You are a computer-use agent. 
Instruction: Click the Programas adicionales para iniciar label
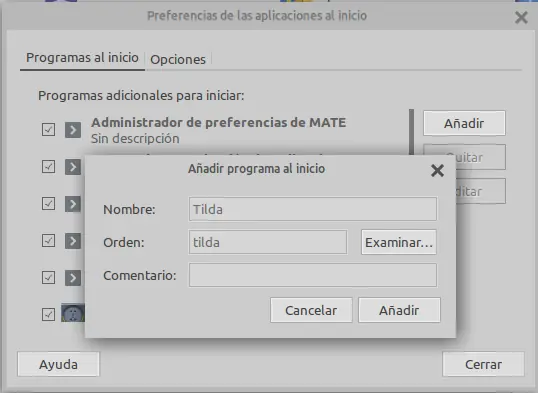pyautogui.click(x=141, y=95)
